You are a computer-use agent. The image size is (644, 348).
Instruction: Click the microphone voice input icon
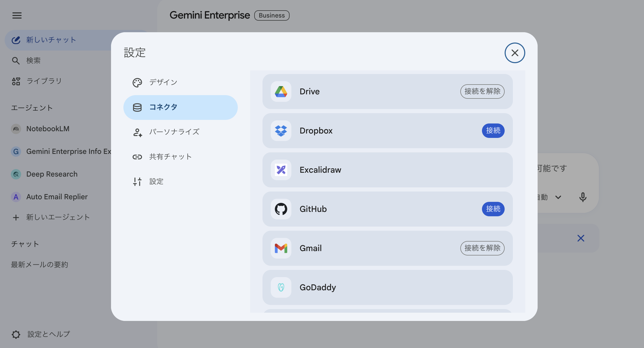coord(583,197)
